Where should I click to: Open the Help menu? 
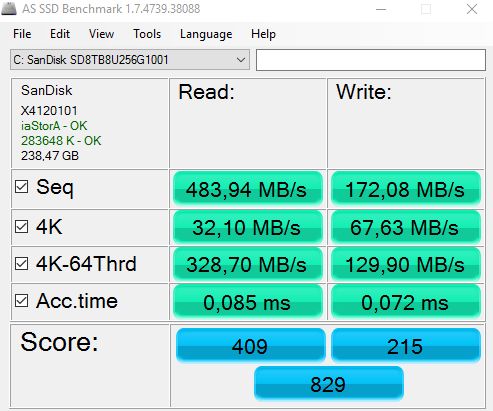(x=263, y=34)
